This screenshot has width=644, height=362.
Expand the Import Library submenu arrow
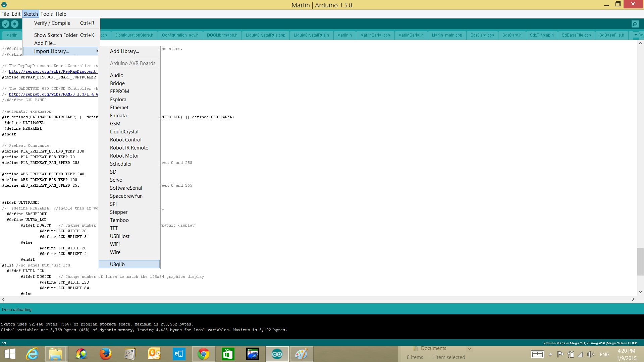97,51
